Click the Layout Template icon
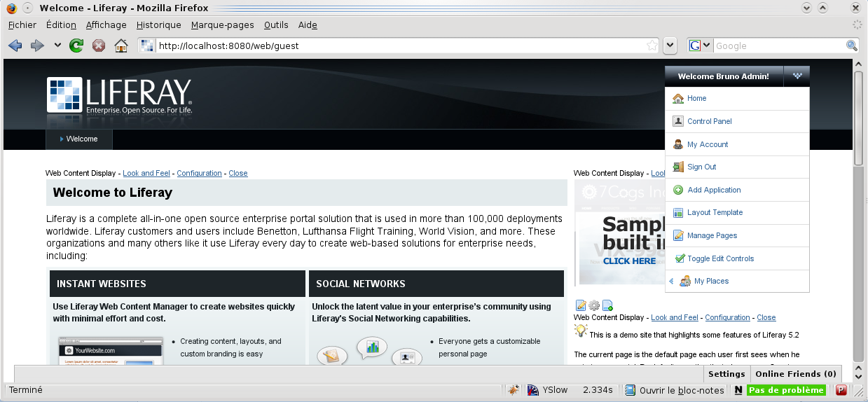The image size is (868, 402). click(x=677, y=212)
